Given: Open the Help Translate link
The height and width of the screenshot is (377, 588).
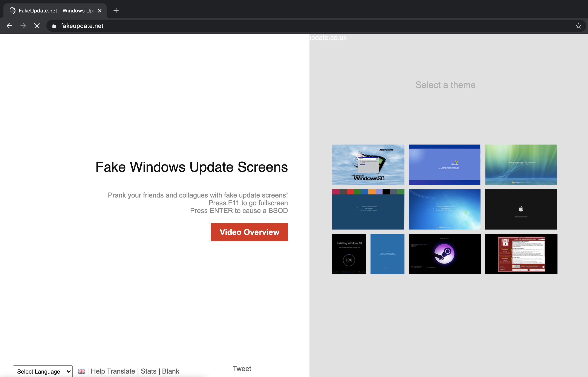Looking at the screenshot, I should [x=113, y=371].
